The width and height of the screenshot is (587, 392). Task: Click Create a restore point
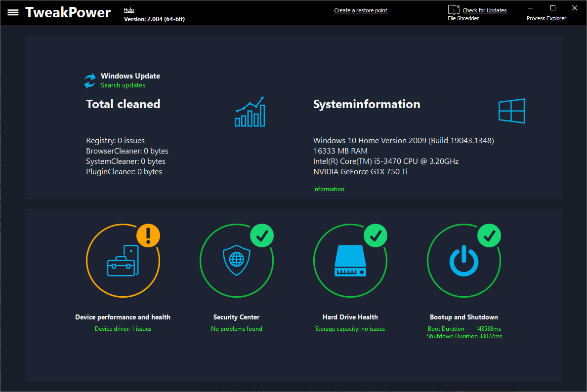click(361, 10)
